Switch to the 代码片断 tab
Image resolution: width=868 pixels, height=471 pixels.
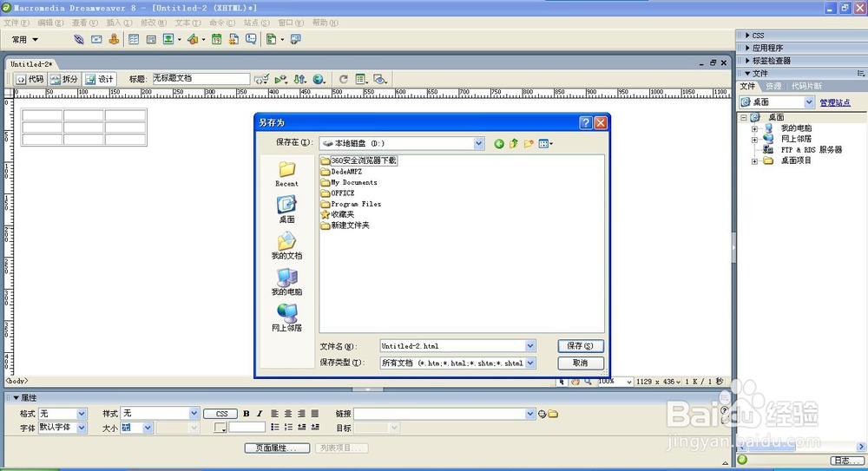(x=806, y=87)
